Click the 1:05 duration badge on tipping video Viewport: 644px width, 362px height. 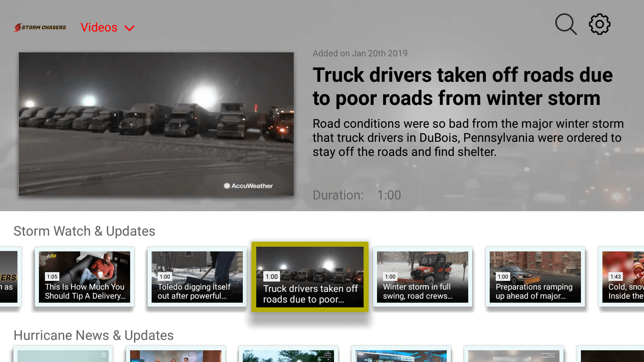52,277
